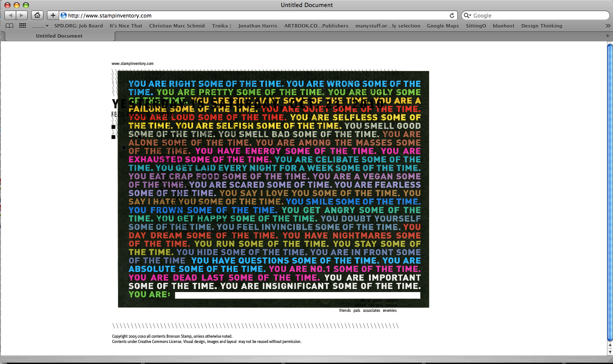Show all bookmarks with the open-book icon
Screen dimensions: 613x364
pos(9,26)
